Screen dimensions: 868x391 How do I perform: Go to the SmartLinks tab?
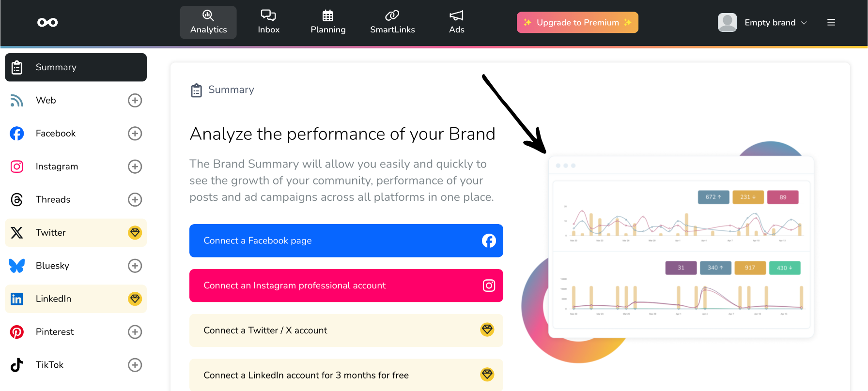[392, 22]
